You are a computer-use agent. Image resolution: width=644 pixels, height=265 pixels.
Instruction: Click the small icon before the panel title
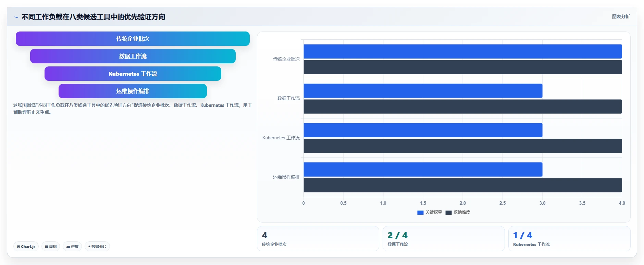point(16,17)
